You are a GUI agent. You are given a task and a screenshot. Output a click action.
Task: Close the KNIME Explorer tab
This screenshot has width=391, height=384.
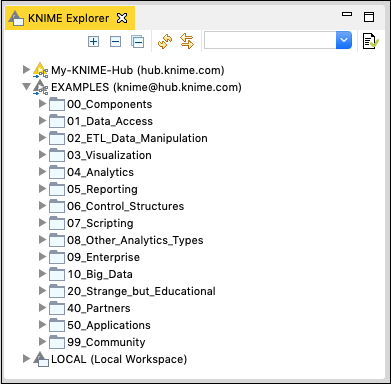pyautogui.click(x=122, y=18)
